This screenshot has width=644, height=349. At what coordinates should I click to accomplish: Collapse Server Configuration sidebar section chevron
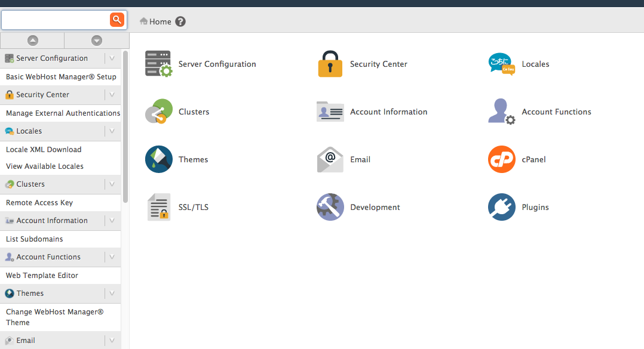tap(112, 58)
